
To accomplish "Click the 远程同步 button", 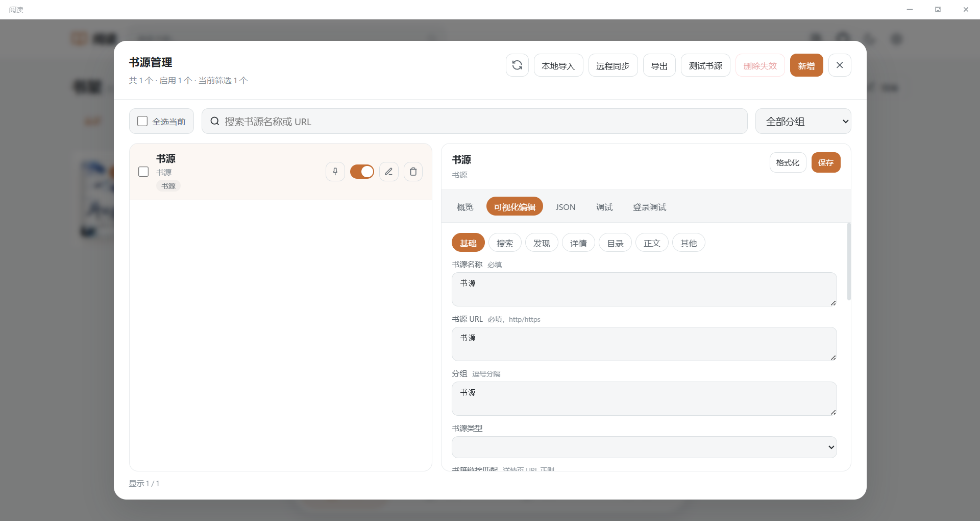I will coord(613,65).
